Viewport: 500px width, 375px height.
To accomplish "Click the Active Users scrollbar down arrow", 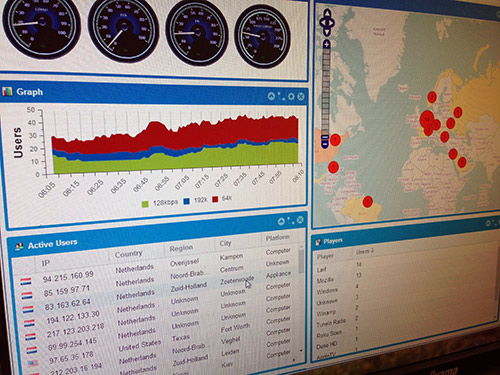I will tap(301, 351).
